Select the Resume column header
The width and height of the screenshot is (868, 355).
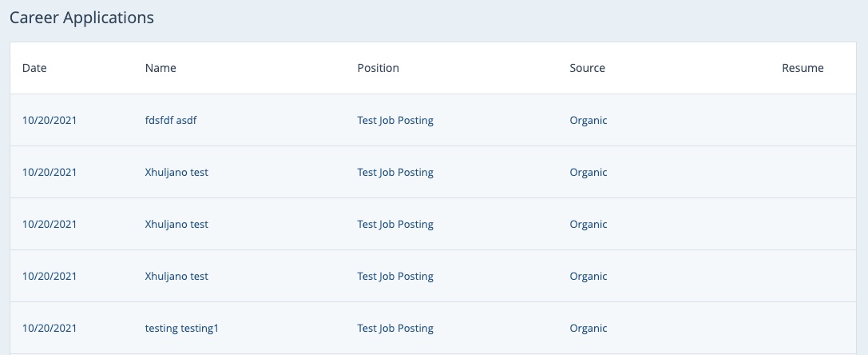803,68
